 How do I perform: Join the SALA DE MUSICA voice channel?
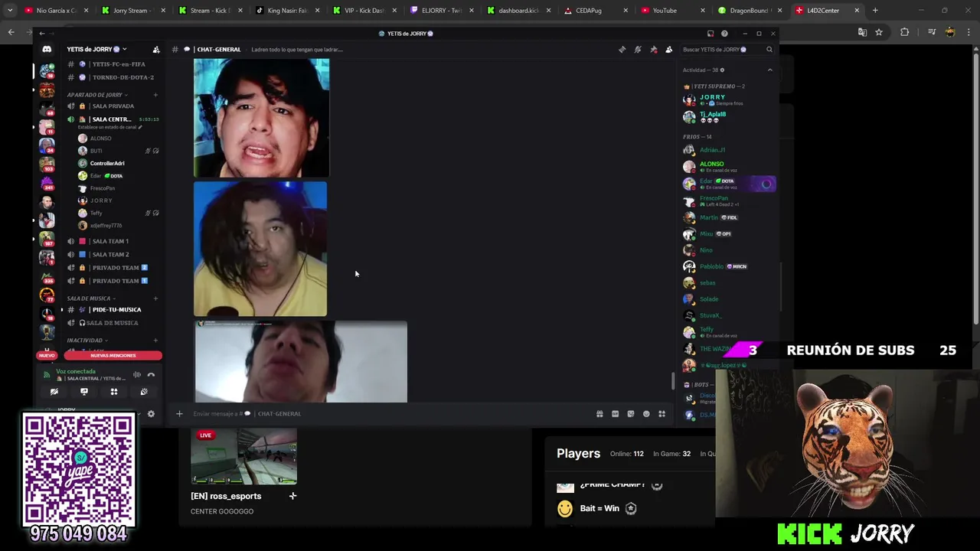pos(113,323)
